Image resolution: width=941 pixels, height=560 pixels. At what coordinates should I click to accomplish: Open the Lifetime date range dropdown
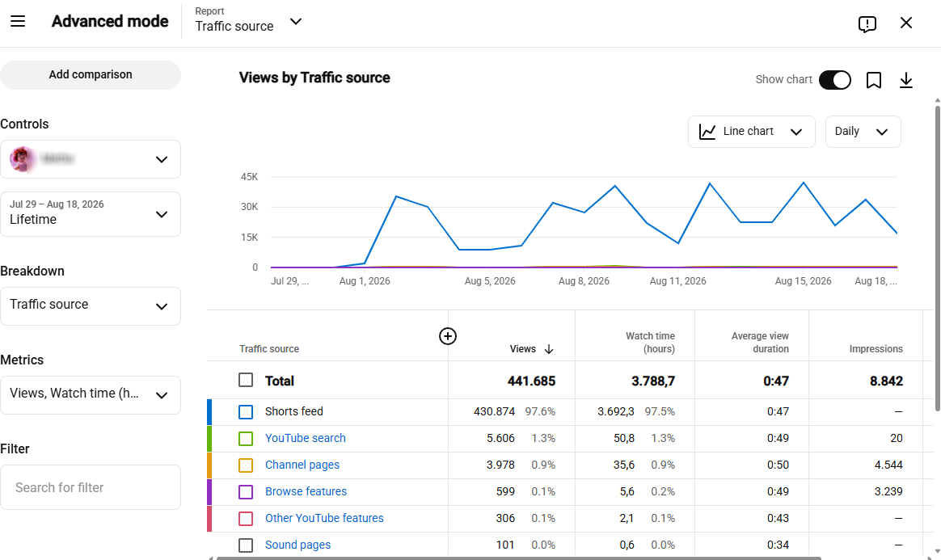point(91,214)
